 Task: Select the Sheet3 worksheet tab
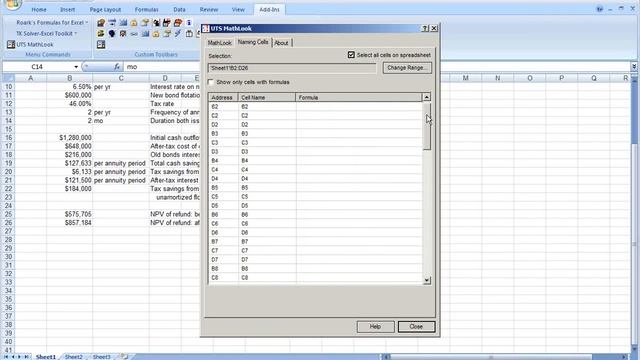pyautogui.click(x=101, y=357)
